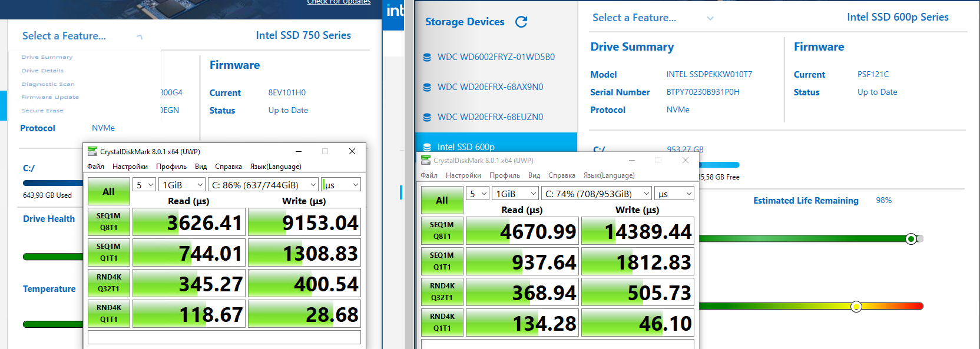Screen dimensions: 980x349
Task: Open the μs unit dropdown beside C: 86% drive
Action: tap(341, 185)
